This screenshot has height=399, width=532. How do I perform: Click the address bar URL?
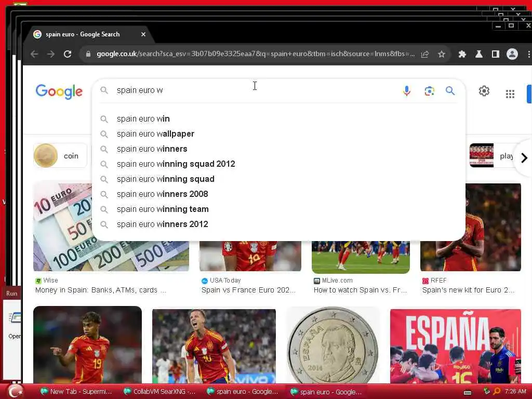click(256, 54)
